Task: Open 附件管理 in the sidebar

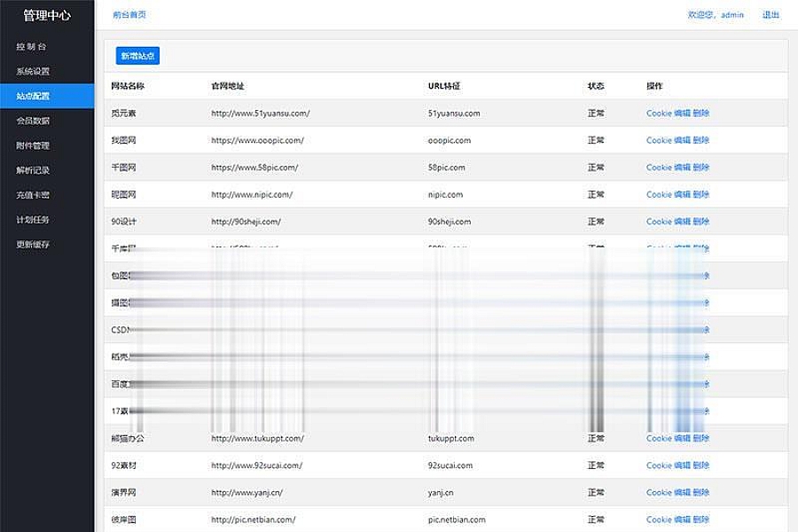Action: 33,145
